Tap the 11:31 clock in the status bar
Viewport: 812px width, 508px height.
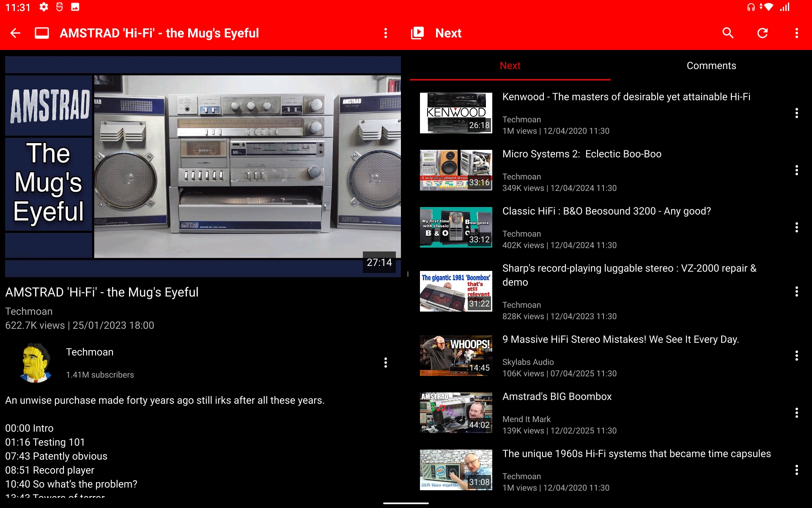click(x=18, y=7)
